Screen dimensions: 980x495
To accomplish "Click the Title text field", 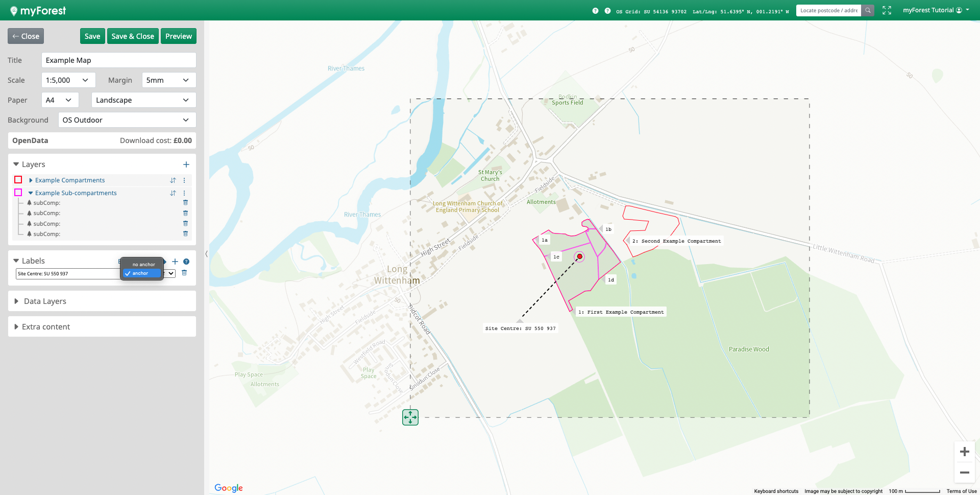I will click(118, 60).
